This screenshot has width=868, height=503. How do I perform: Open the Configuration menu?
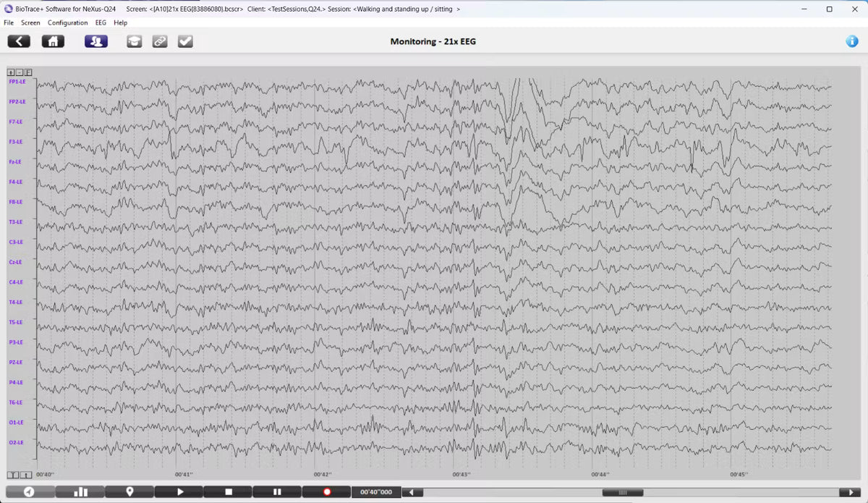[x=68, y=22]
